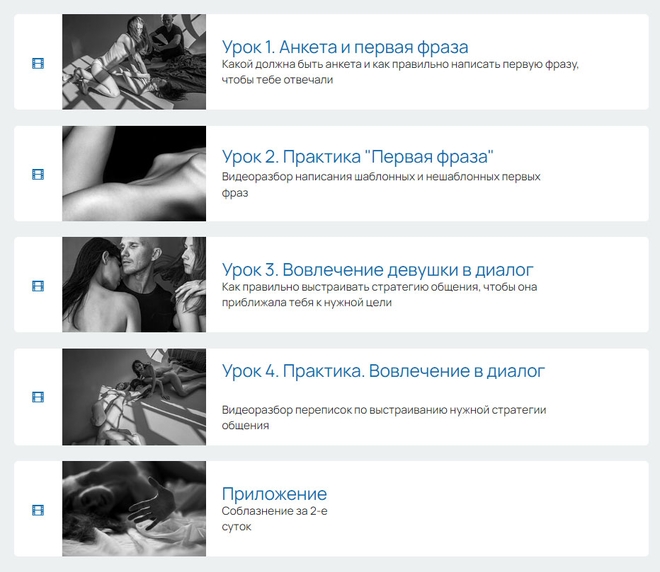Open Урок 3. Вовлечение девушки в диалог
The width and height of the screenshot is (660, 572).
pyautogui.click(x=378, y=270)
